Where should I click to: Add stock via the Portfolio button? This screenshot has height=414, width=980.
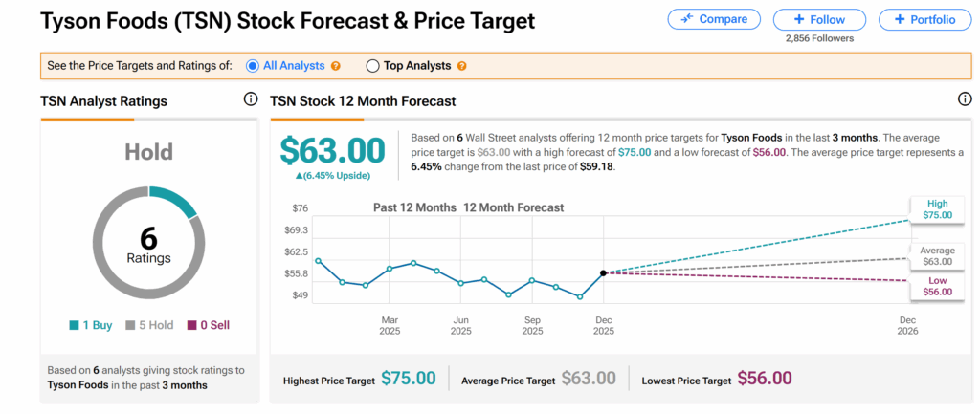click(x=924, y=19)
